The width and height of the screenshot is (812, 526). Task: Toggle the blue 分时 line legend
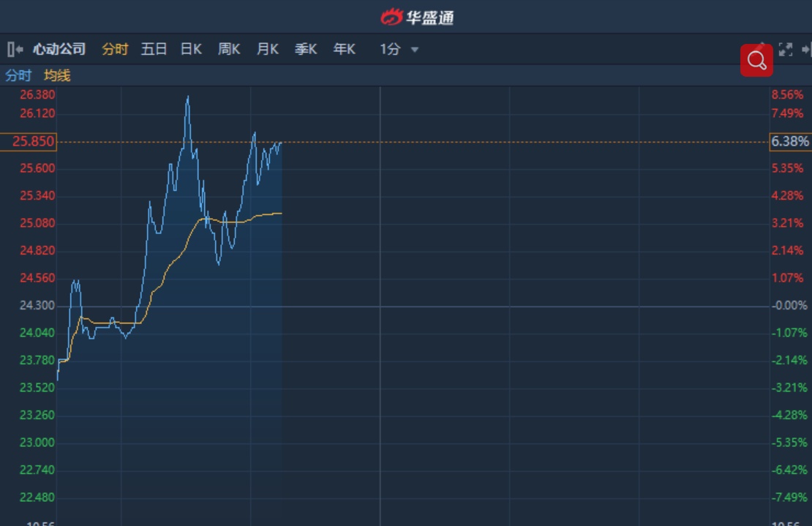[18, 75]
